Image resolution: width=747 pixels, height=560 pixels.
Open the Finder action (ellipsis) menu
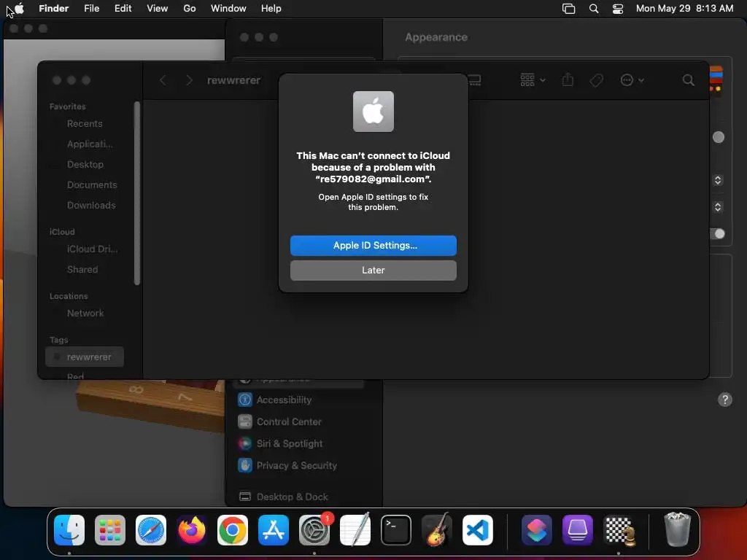pos(632,80)
